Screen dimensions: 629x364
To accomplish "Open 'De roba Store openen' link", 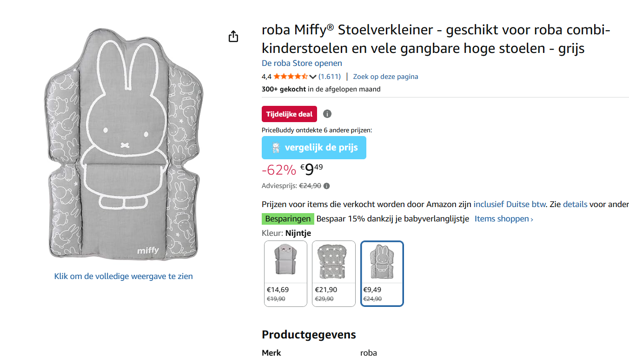I will pyautogui.click(x=302, y=63).
